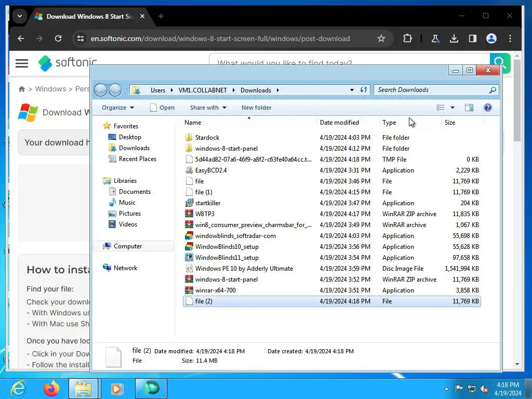
Task: Create a New folder
Action: (x=256, y=108)
